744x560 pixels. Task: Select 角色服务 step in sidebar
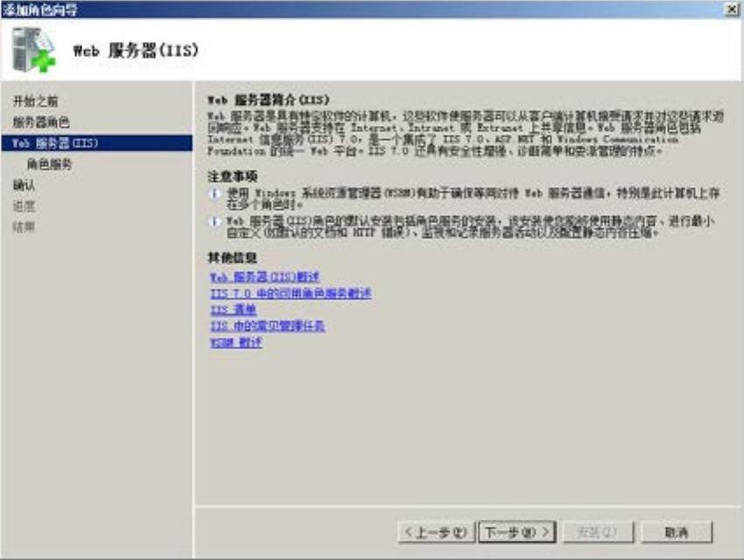49,164
